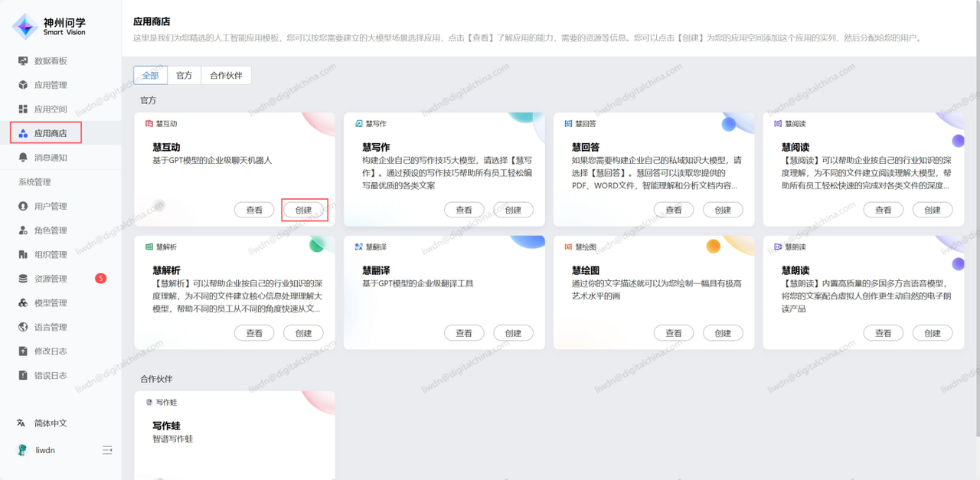Switch to the 官方 tab
This screenshot has height=480, width=980.
[x=184, y=75]
